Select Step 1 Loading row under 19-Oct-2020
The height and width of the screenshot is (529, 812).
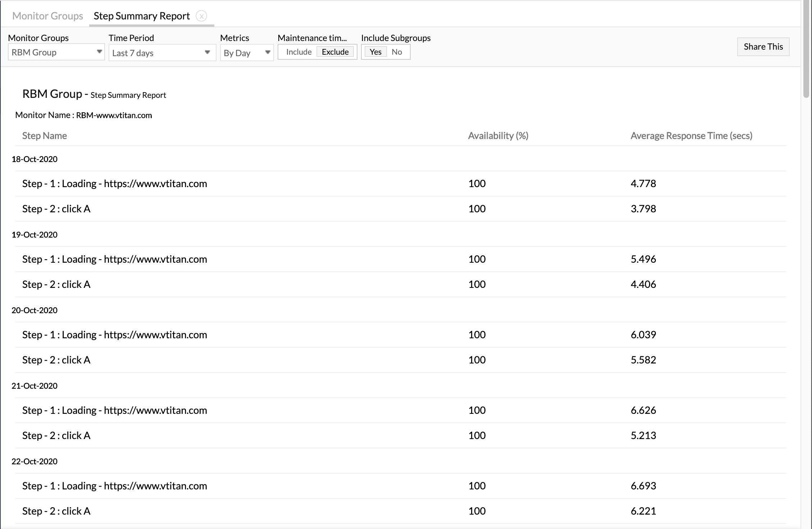coord(114,259)
